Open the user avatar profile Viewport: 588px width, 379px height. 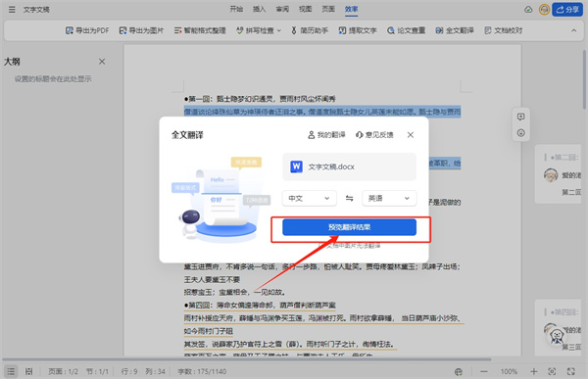point(544,10)
